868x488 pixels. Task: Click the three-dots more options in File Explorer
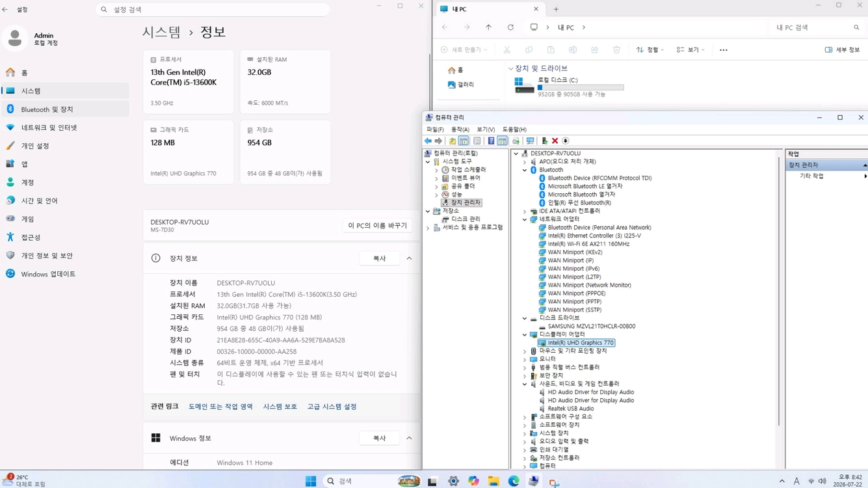[723, 49]
